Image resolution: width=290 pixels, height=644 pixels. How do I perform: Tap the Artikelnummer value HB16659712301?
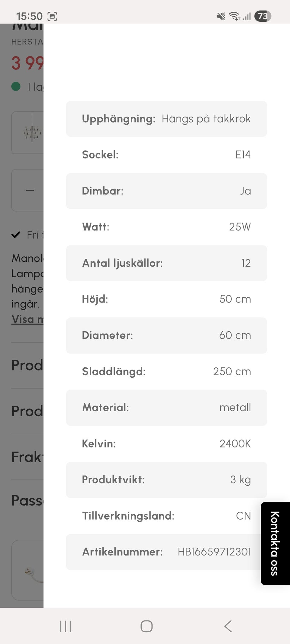214,552
